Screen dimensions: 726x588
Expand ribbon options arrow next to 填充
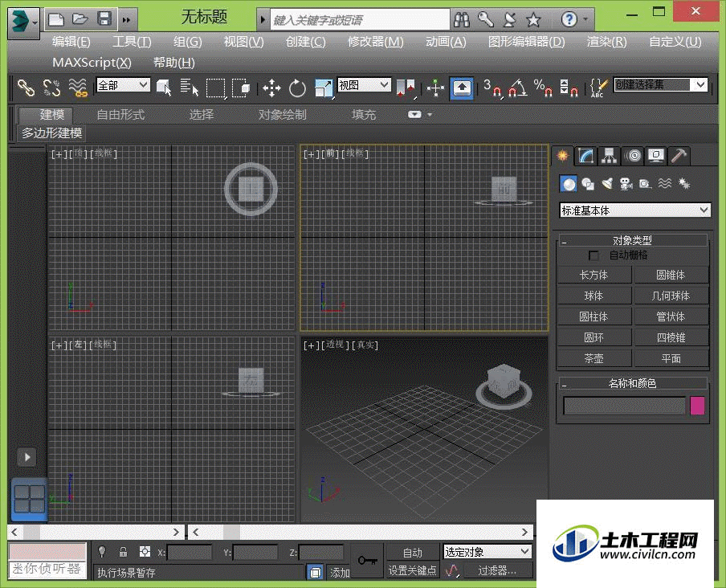click(429, 115)
